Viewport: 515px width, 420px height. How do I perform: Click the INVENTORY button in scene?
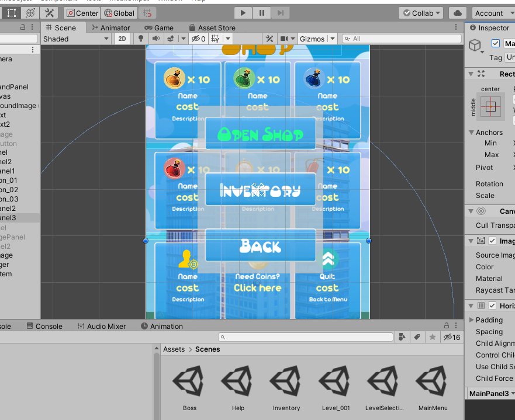[x=261, y=190]
